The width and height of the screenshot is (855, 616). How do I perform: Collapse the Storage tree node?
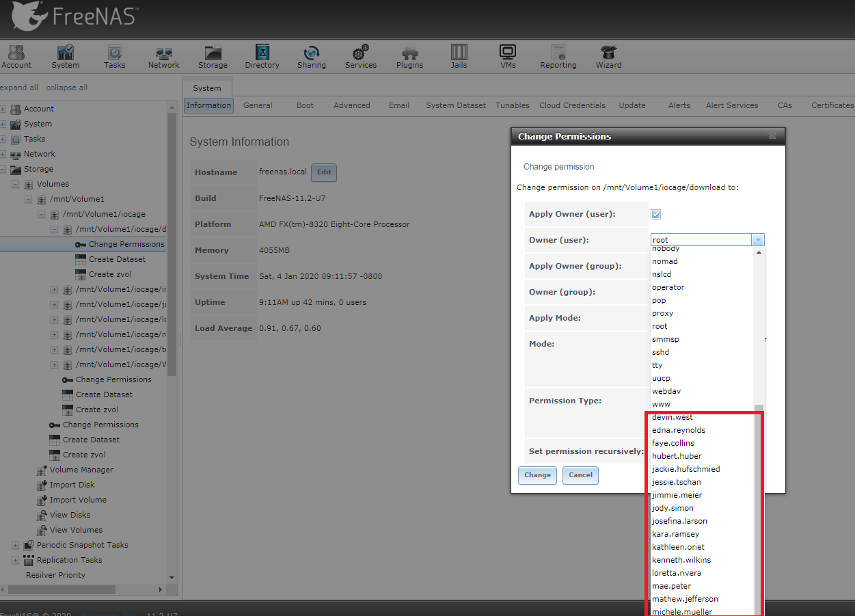[3, 169]
